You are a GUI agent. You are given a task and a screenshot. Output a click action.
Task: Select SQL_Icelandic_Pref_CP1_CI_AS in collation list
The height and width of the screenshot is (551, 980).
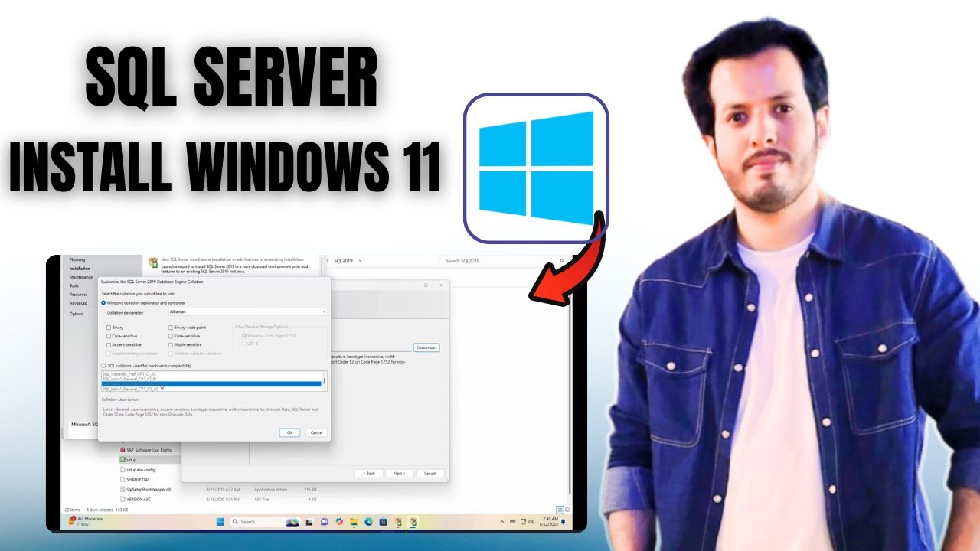coord(130,374)
